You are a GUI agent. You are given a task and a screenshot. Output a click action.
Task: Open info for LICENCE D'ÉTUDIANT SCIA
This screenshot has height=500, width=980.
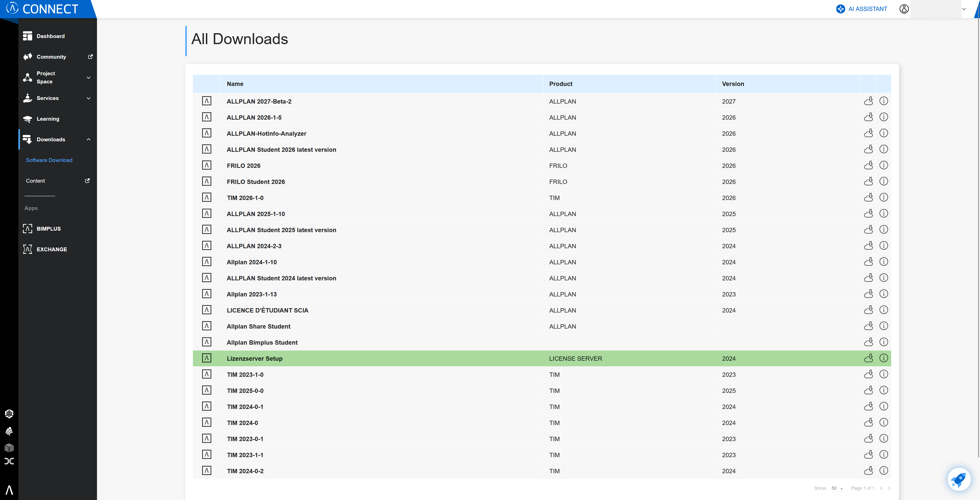click(884, 310)
